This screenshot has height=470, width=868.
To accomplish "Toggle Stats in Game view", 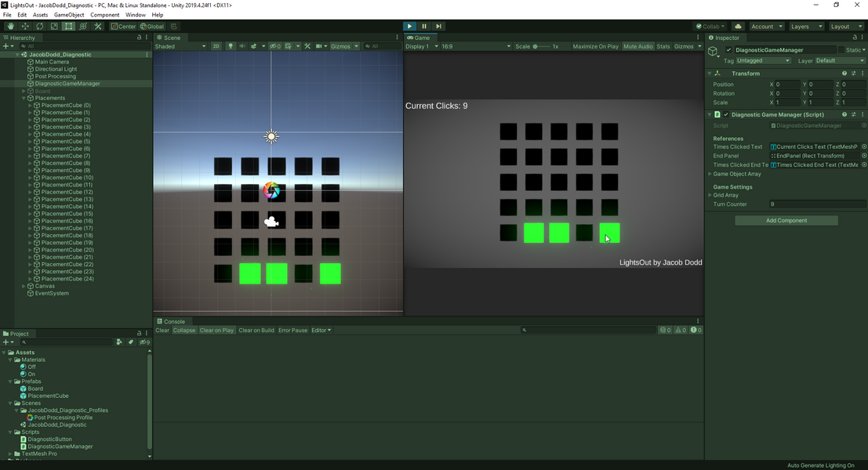I will (x=663, y=46).
